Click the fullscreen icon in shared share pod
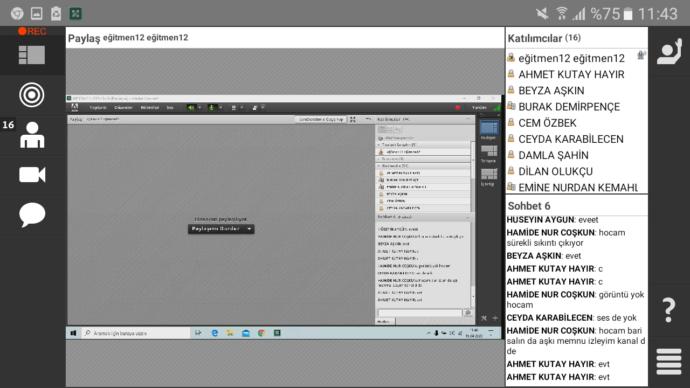690x388 pixels. coord(352,119)
